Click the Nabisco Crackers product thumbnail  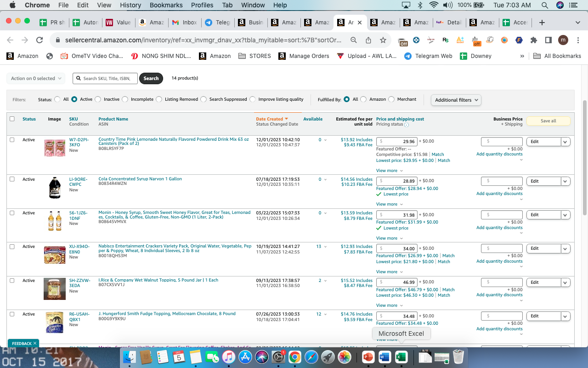[55, 254]
